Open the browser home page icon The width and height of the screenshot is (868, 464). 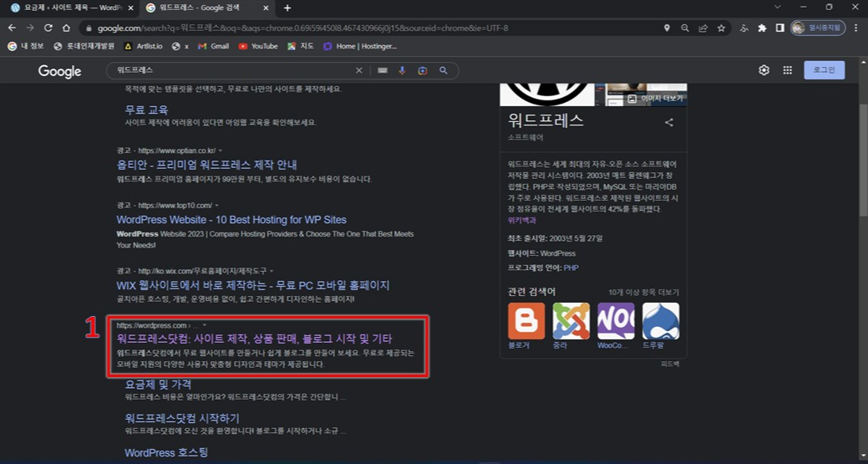(x=67, y=28)
